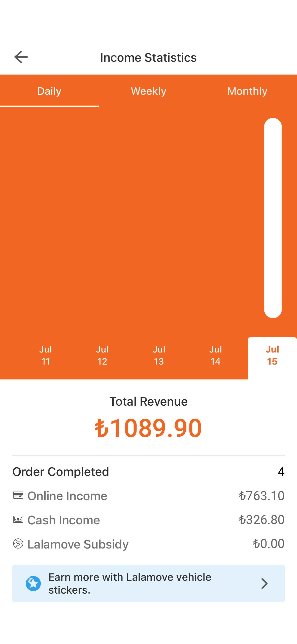Select Jul 13 on the chart

point(159,355)
